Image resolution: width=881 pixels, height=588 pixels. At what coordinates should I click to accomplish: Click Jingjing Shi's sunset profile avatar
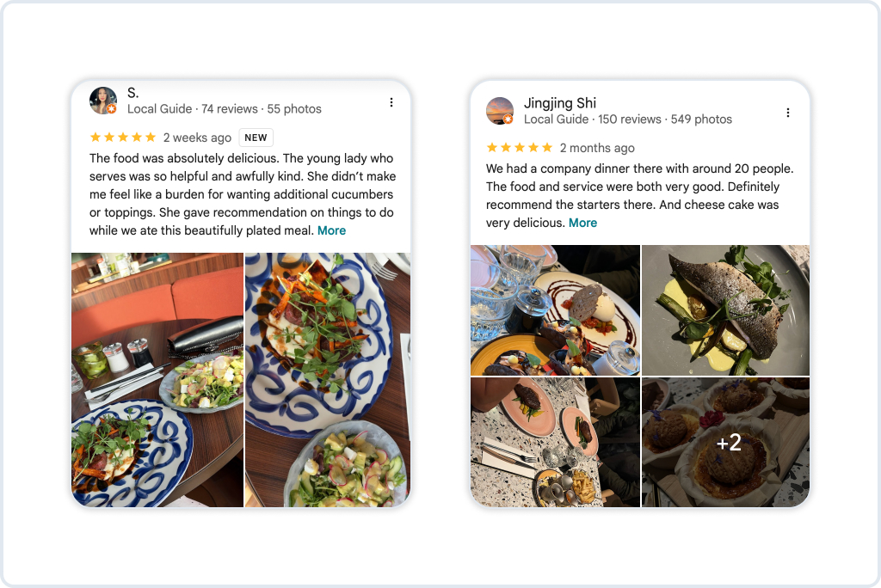[x=500, y=111]
